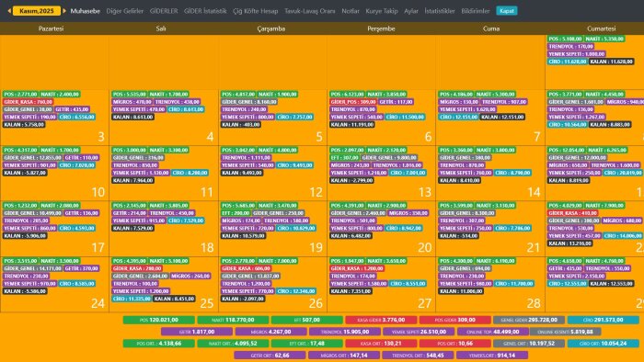Open Çiğ Köfte Hesap page
Viewport: 644px width, 362px height.
pos(256,11)
